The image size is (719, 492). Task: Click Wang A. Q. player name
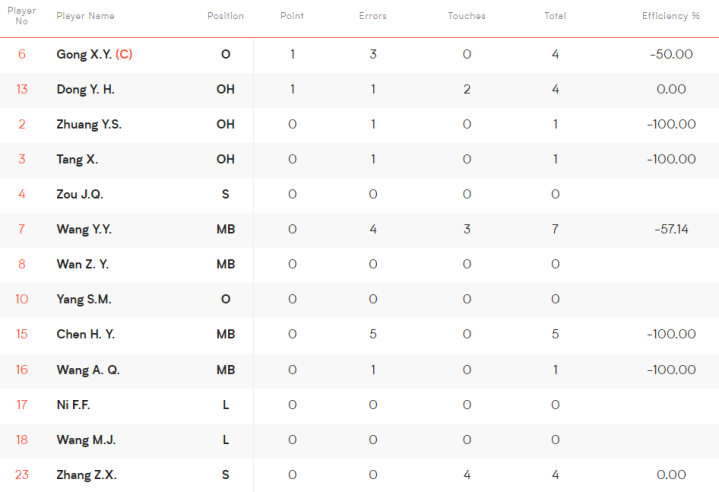tap(88, 370)
